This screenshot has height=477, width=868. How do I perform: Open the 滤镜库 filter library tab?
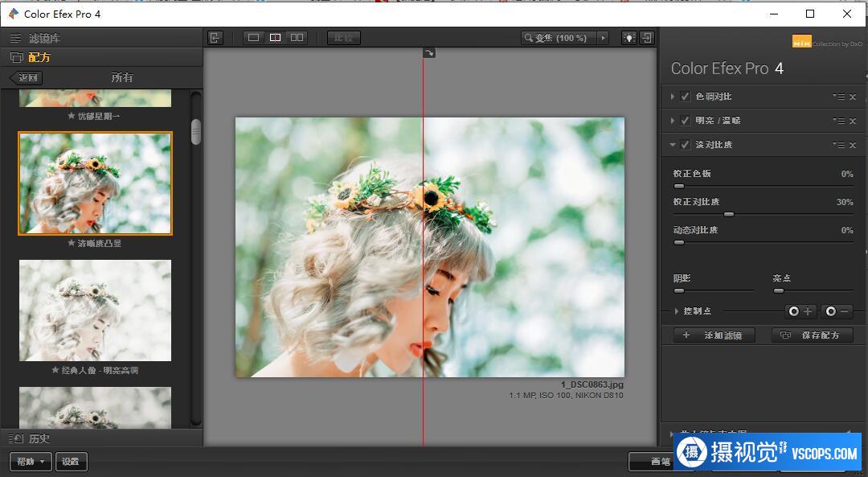44,38
